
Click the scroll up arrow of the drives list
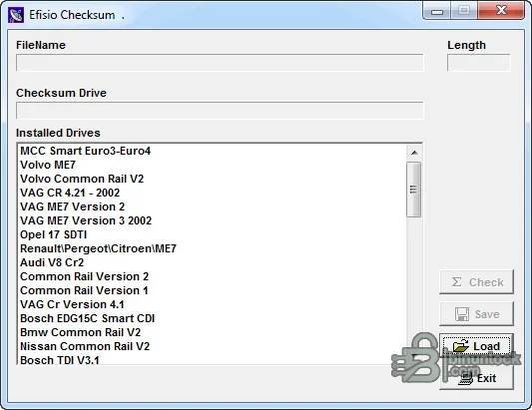click(x=414, y=153)
